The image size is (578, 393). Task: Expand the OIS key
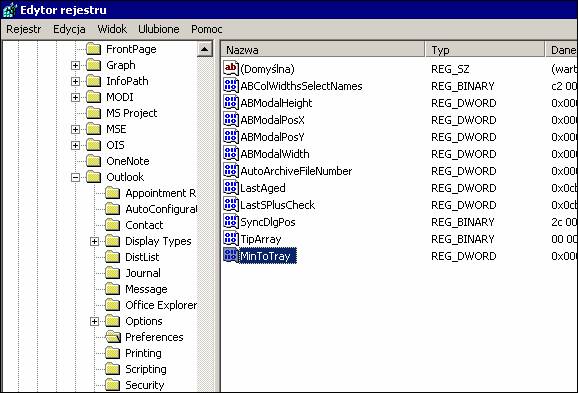click(x=75, y=145)
